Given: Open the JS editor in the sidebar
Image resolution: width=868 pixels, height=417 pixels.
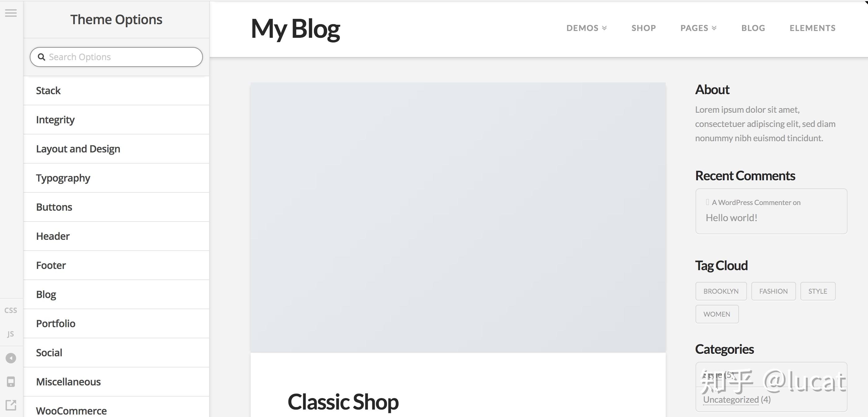Looking at the screenshot, I should 11,334.
